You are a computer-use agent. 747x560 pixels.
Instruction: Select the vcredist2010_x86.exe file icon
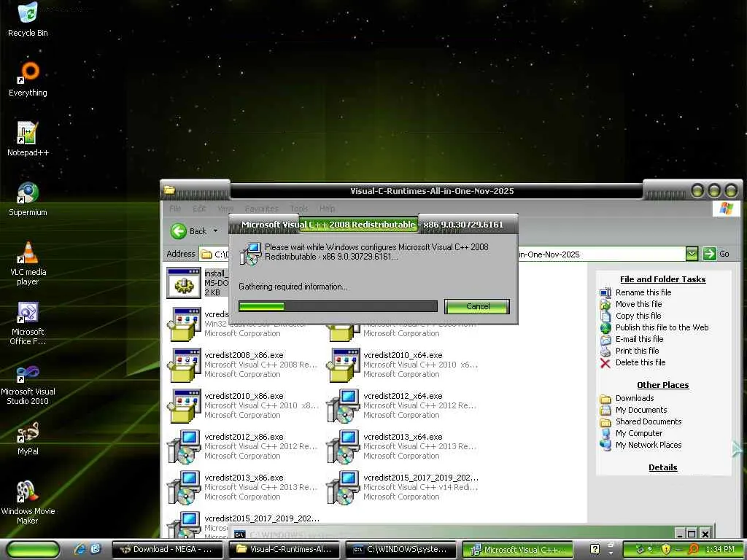(185, 405)
